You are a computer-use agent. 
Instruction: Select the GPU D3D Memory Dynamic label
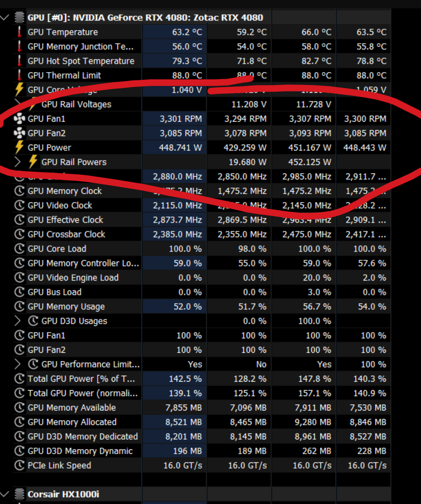80,451
